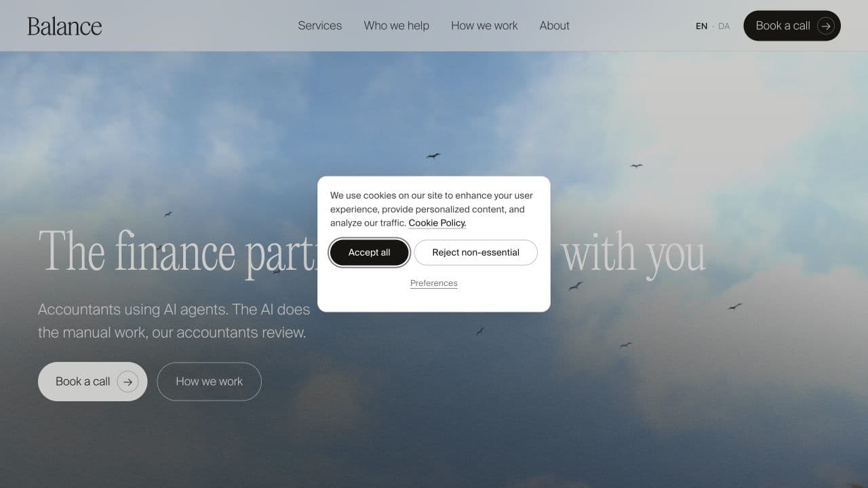
Task: Click the arrow icon in the hero Book a call button
Action: tap(127, 382)
